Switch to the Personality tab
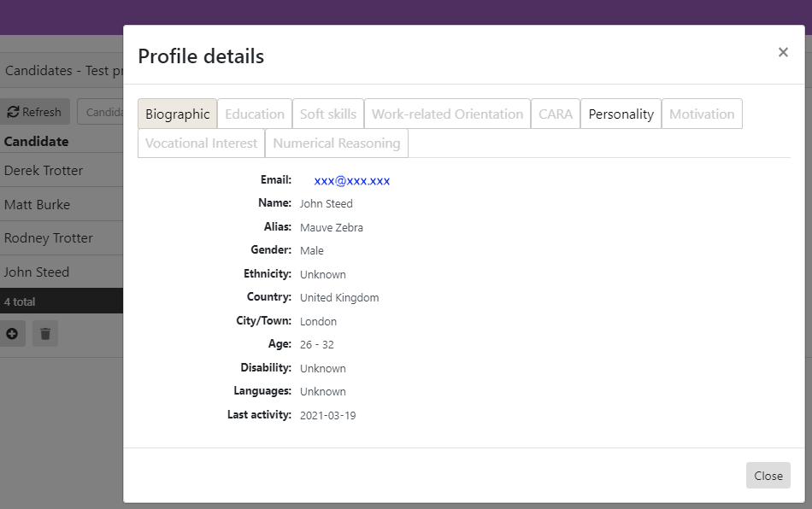The width and height of the screenshot is (812, 509). click(x=621, y=114)
